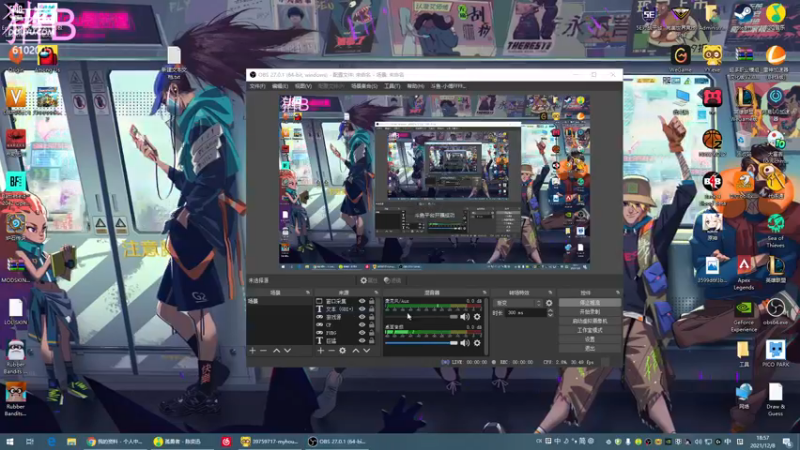The height and width of the screenshot is (450, 800).
Task: Open Microsoft Edge from the taskbar
Action: (x=51, y=442)
